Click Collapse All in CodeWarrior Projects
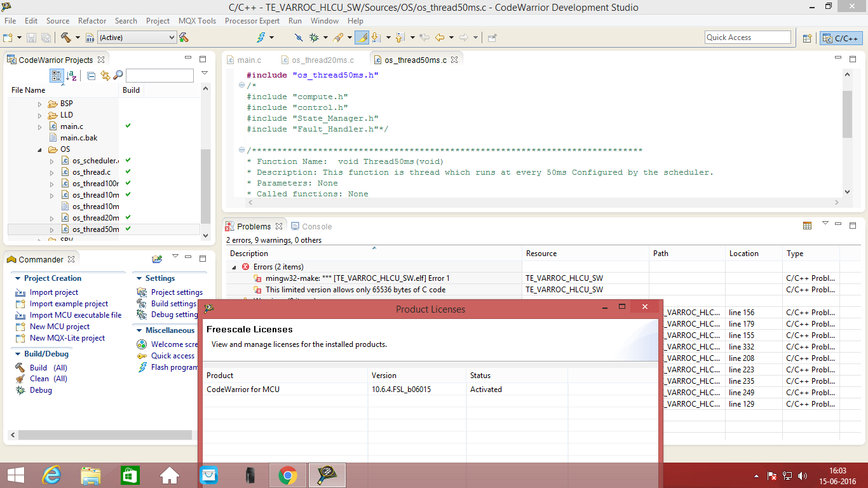This screenshot has height=488, width=868. click(92, 76)
